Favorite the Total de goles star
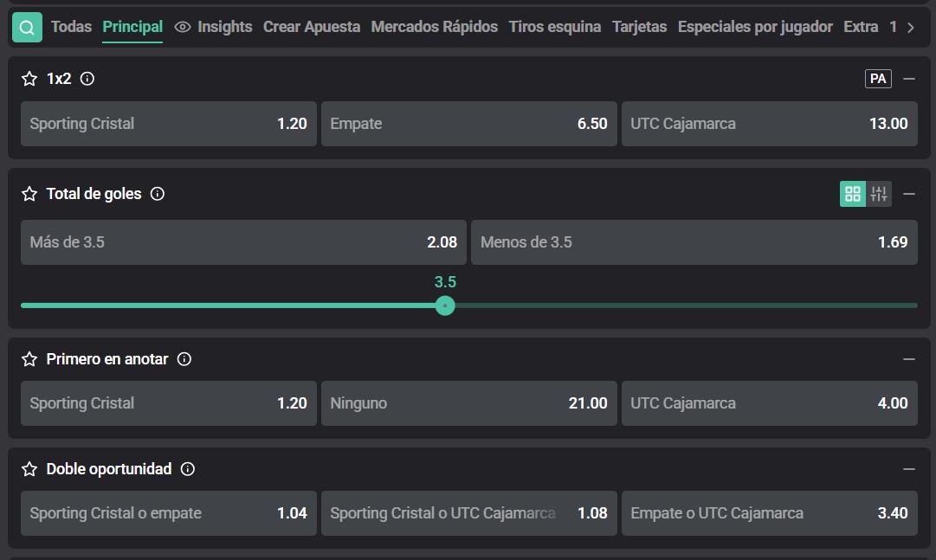Image resolution: width=936 pixels, height=560 pixels. coord(29,194)
